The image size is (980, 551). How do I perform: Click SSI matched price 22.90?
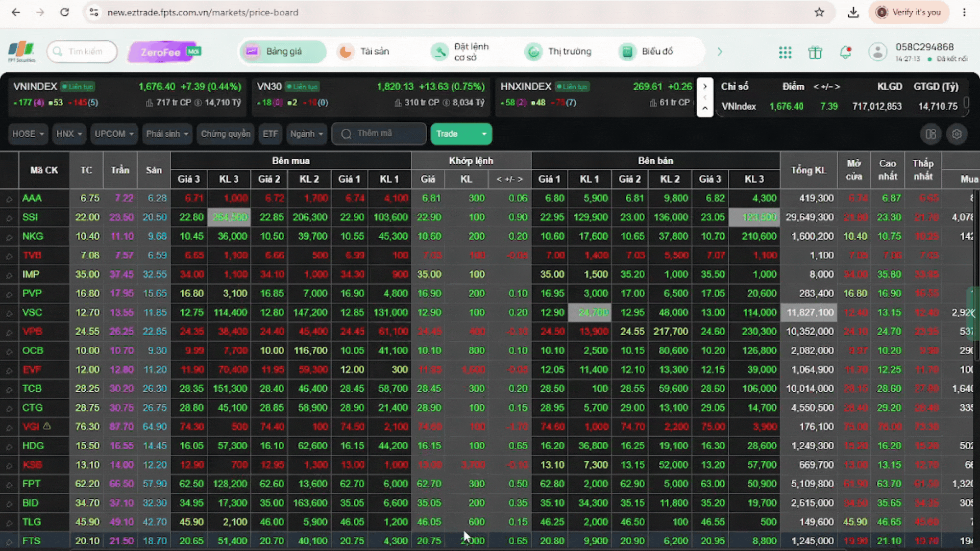pyautogui.click(x=429, y=217)
